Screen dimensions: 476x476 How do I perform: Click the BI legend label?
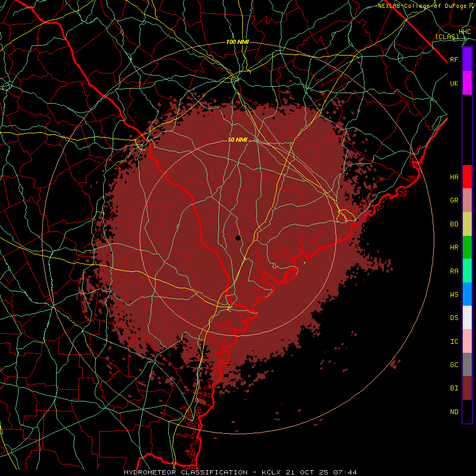click(x=454, y=388)
